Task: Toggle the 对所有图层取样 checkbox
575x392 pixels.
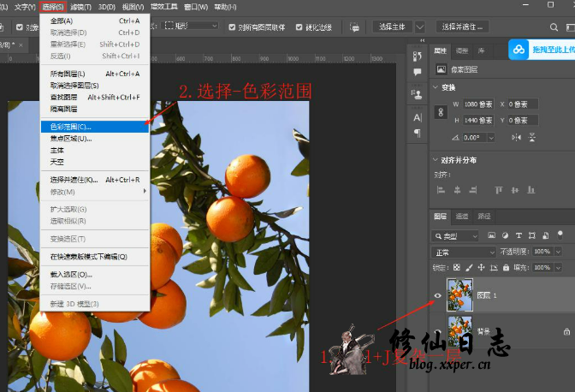Action: click(233, 27)
